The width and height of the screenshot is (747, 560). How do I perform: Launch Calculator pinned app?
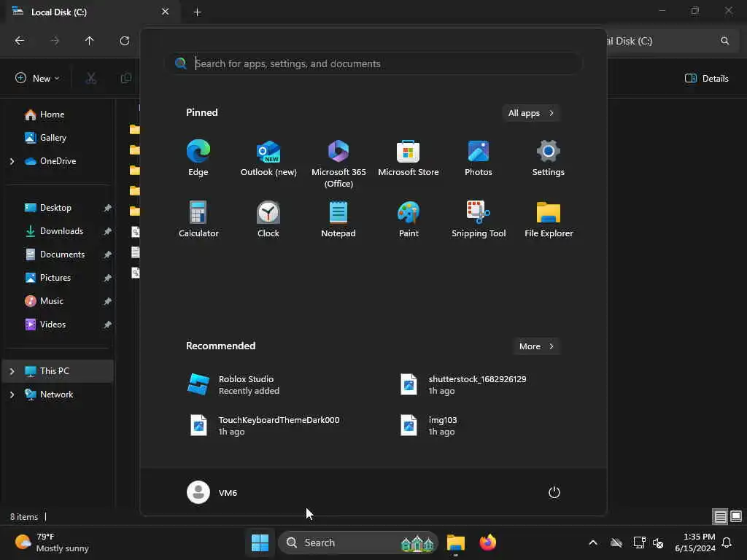click(198, 219)
